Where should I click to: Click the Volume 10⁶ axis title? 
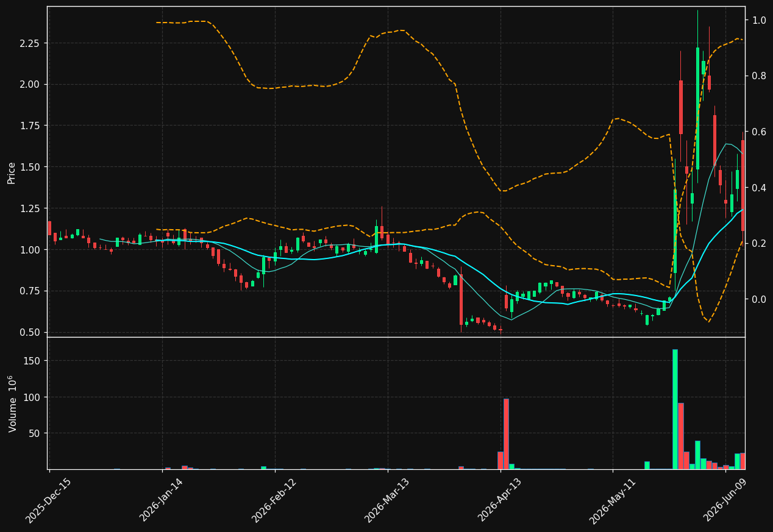[12, 403]
